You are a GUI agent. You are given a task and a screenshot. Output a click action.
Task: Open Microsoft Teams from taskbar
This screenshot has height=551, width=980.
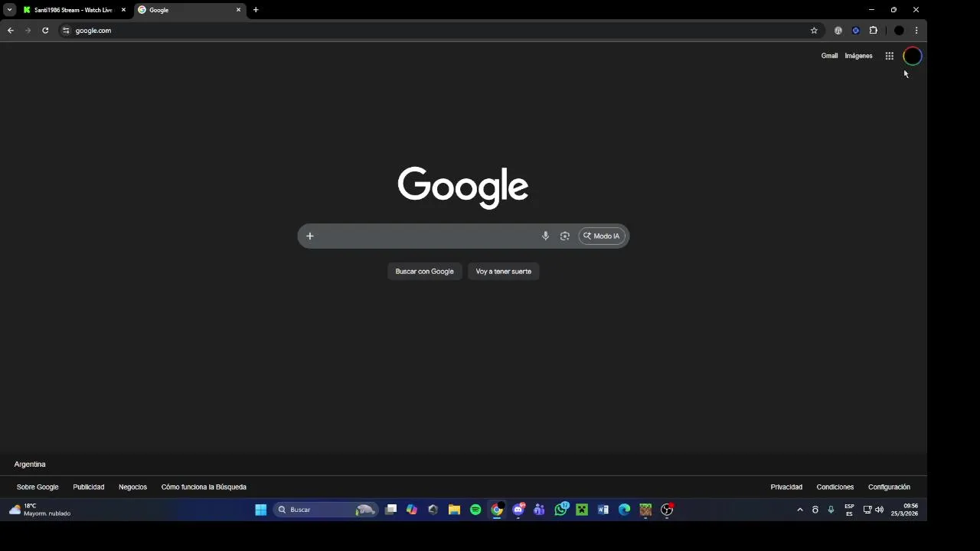[x=539, y=510]
